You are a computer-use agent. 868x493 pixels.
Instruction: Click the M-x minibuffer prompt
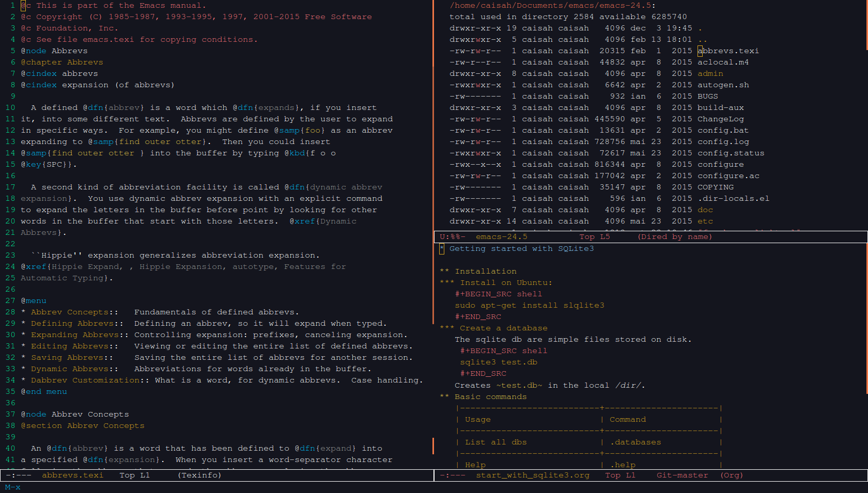point(13,487)
